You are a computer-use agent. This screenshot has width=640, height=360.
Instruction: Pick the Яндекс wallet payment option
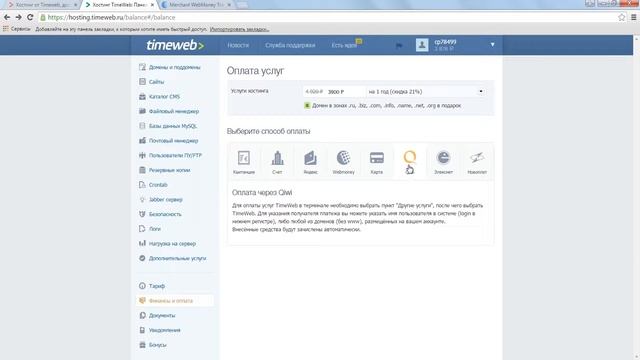point(310,162)
